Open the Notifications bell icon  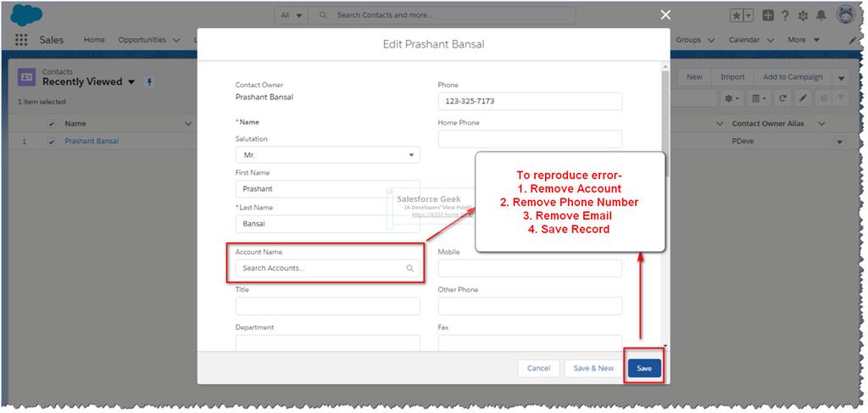click(x=821, y=15)
